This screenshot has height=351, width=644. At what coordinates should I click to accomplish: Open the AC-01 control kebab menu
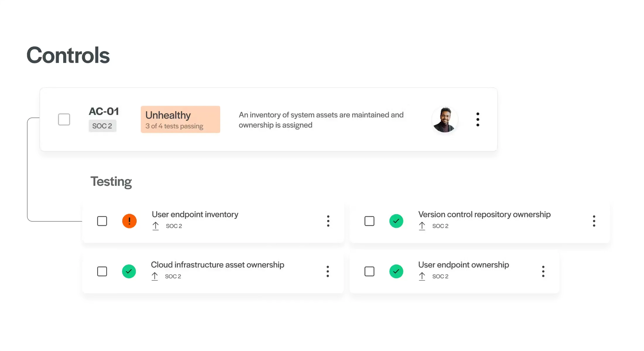point(478,119)
